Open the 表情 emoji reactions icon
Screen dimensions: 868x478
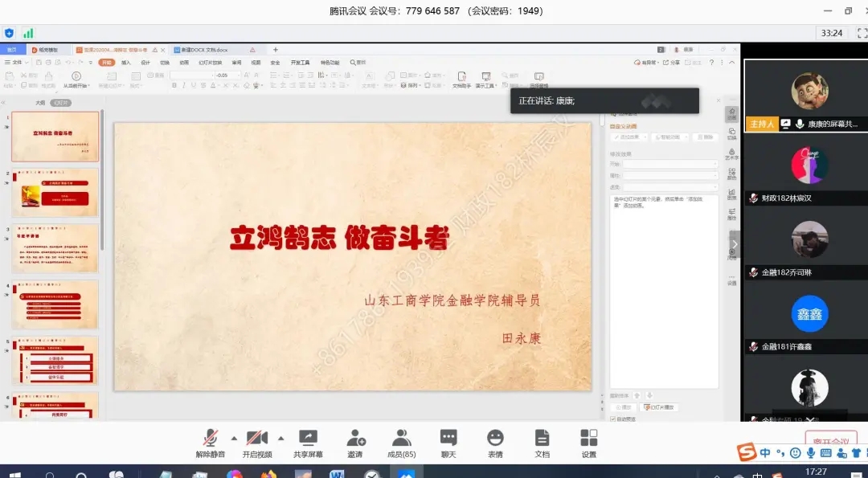click(495, 438)
